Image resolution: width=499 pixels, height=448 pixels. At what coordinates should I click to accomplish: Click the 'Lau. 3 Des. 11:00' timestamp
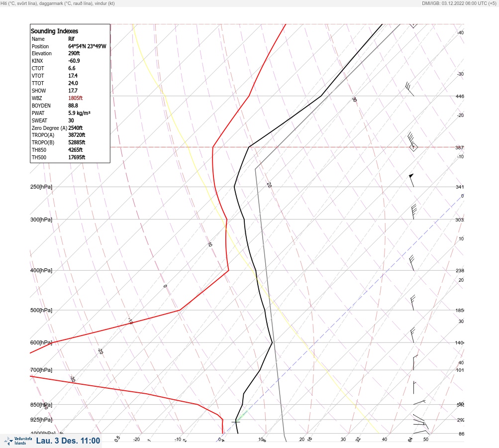point(68,441)
